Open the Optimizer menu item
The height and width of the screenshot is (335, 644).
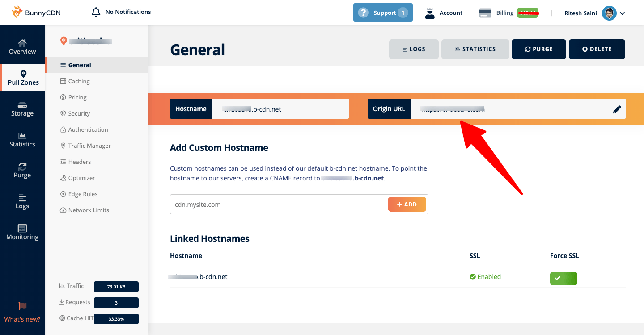[x=81, y=178]
